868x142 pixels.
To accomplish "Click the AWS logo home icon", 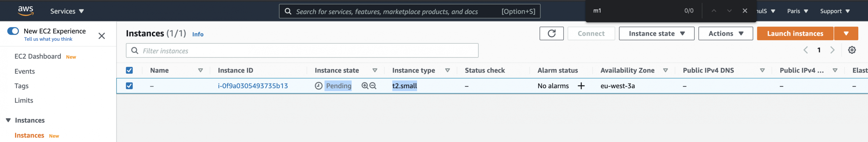I will click(x=26, y=11).
